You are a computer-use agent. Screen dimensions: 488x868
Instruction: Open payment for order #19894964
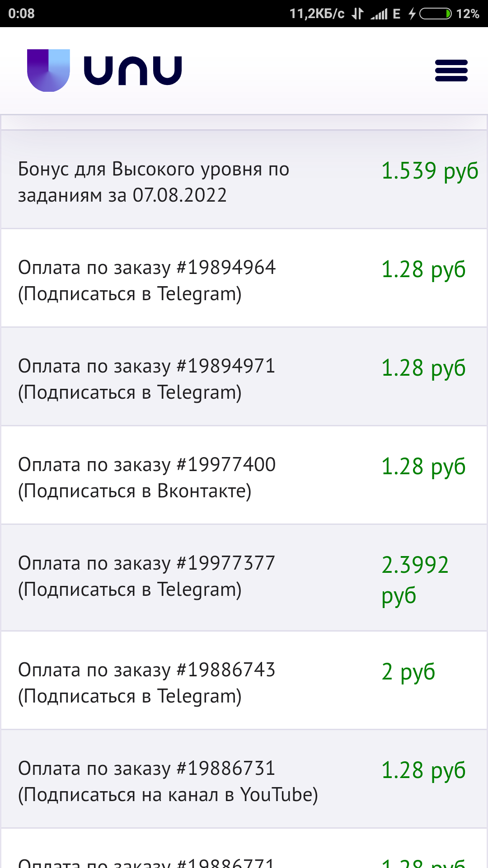tap(147, 280)
